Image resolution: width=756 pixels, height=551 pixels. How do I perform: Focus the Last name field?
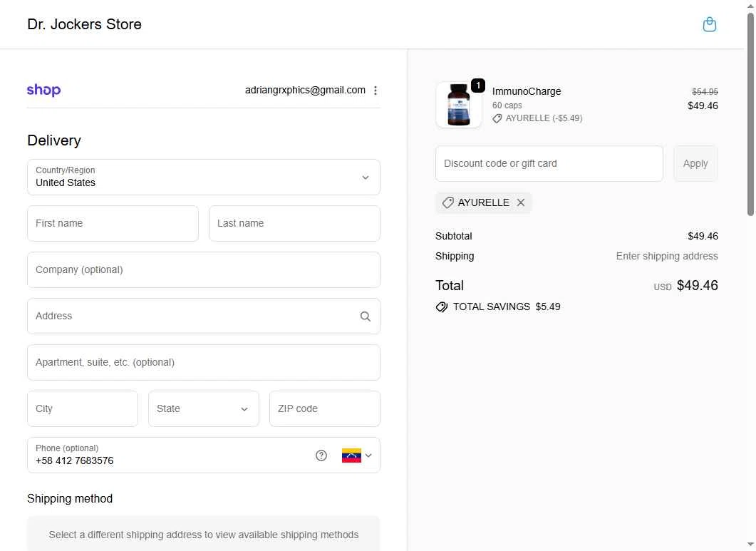pos(294,223)
